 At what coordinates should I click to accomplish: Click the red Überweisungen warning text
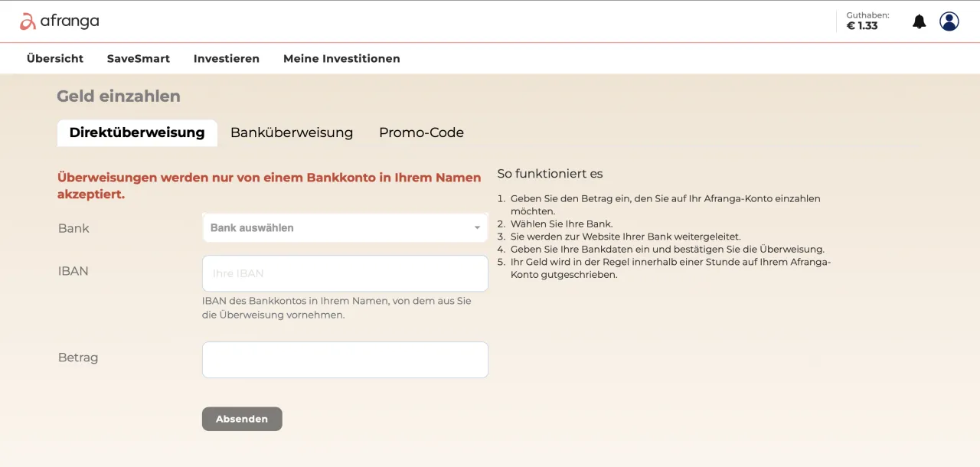269,186
